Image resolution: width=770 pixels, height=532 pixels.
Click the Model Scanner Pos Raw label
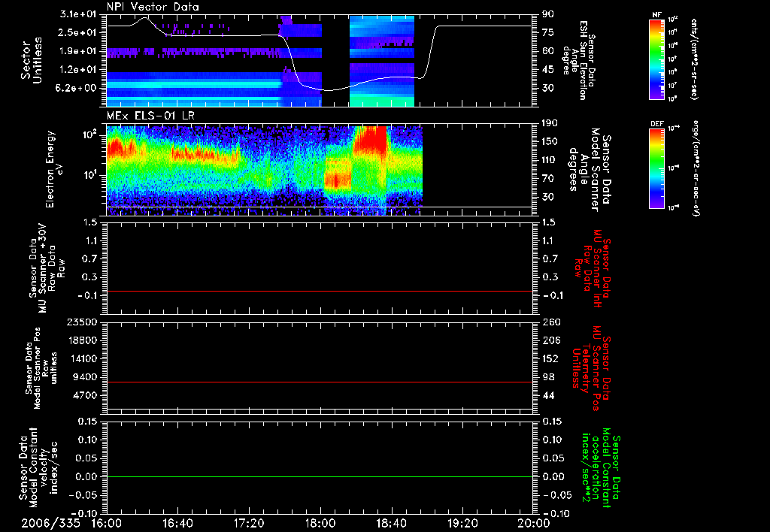[41, 368]
